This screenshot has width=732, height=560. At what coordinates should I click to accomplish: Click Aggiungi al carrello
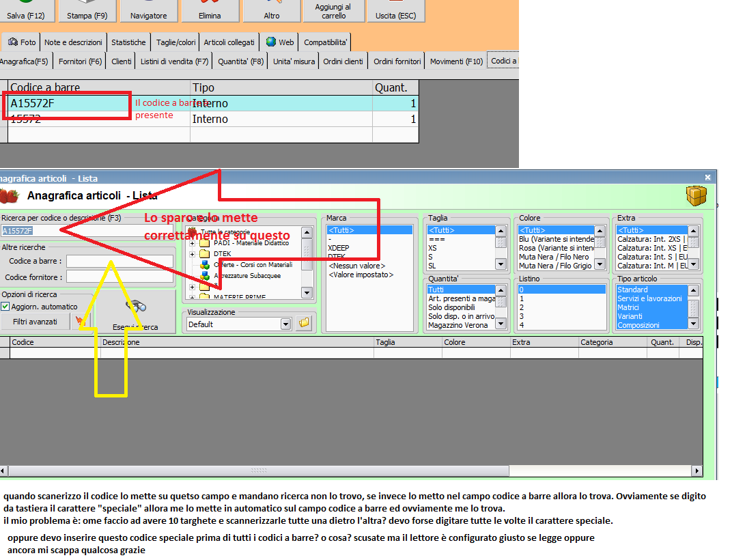pyautogui.click(x=333, y=11)
